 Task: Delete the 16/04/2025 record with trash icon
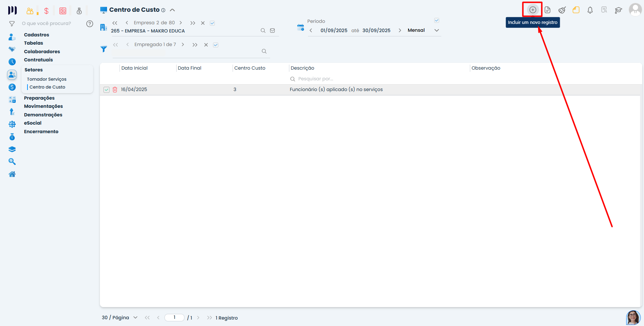click(x=115, y=90)
